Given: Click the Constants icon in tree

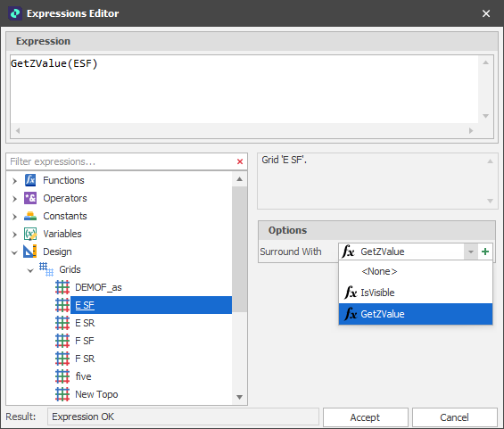Looking at the screenshot, I should pyautogui.click(x=30, y=216).
